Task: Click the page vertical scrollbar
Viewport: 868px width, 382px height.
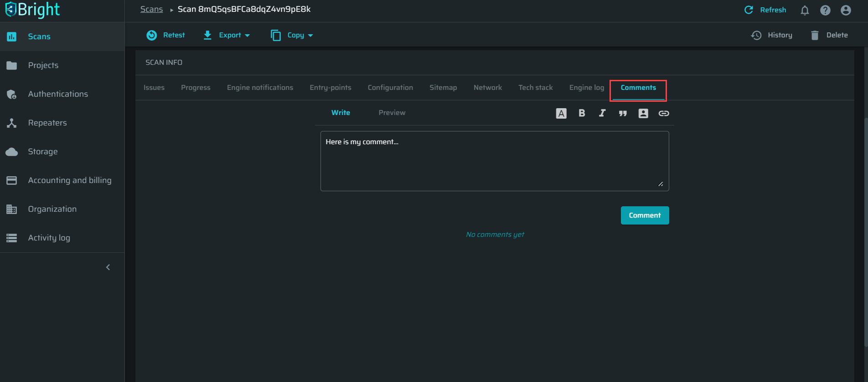Action: tap(866, 233)
